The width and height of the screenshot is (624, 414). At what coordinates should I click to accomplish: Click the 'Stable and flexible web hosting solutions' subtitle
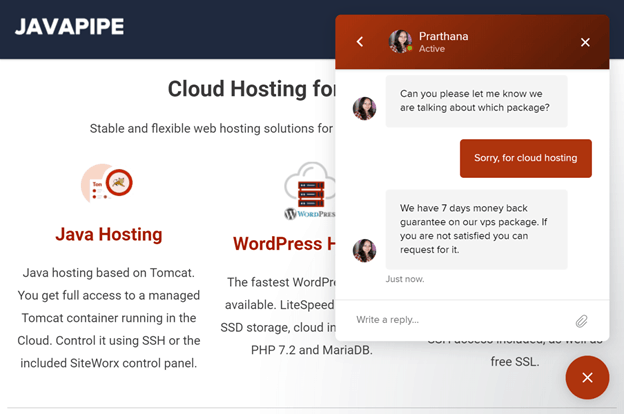[x=211, y=129]
